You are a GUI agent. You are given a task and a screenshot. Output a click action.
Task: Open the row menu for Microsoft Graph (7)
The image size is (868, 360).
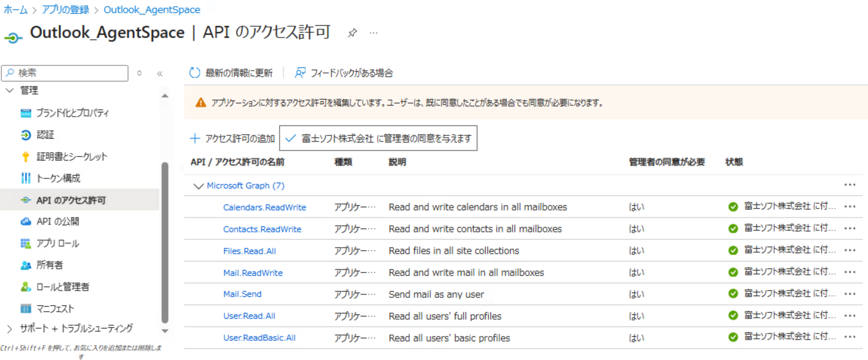pyautogui.click(x=850, y=185)
